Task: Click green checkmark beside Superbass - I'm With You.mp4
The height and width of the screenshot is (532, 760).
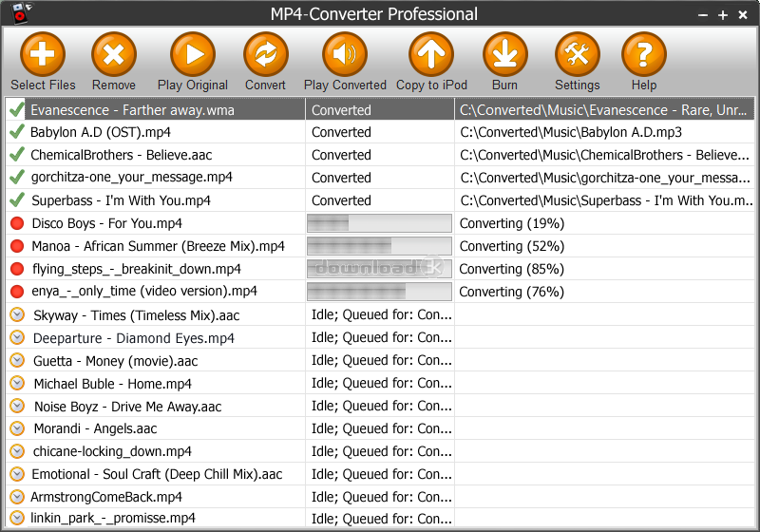Action: click(17, 199)
